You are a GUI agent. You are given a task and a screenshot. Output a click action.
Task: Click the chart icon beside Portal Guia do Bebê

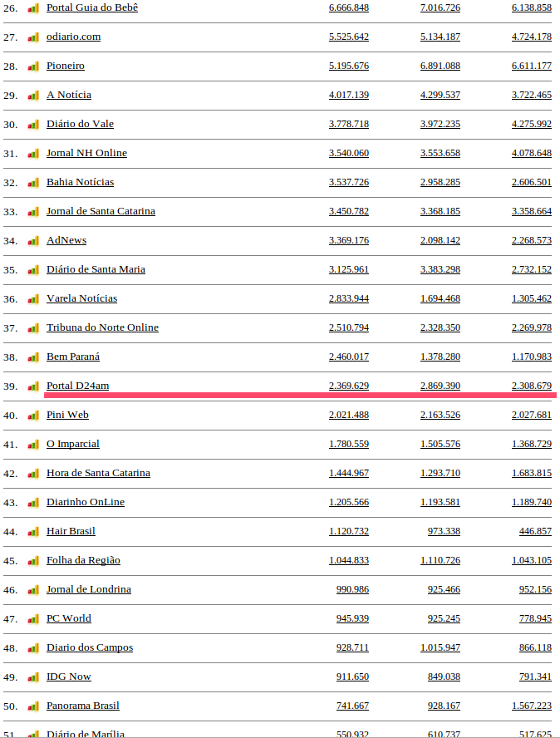pos(33,8)
